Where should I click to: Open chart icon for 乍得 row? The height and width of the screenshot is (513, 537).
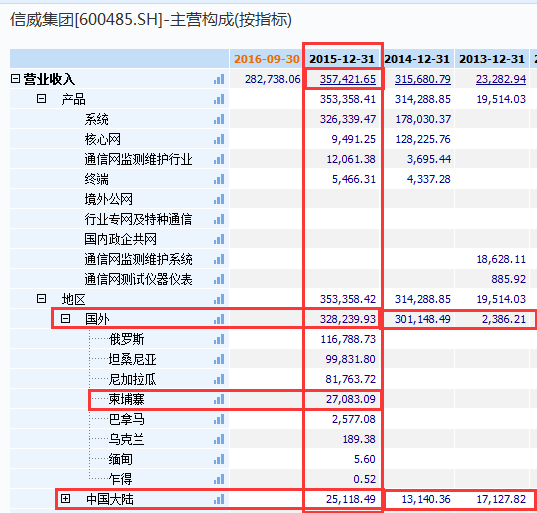click(x=219, y=479)
